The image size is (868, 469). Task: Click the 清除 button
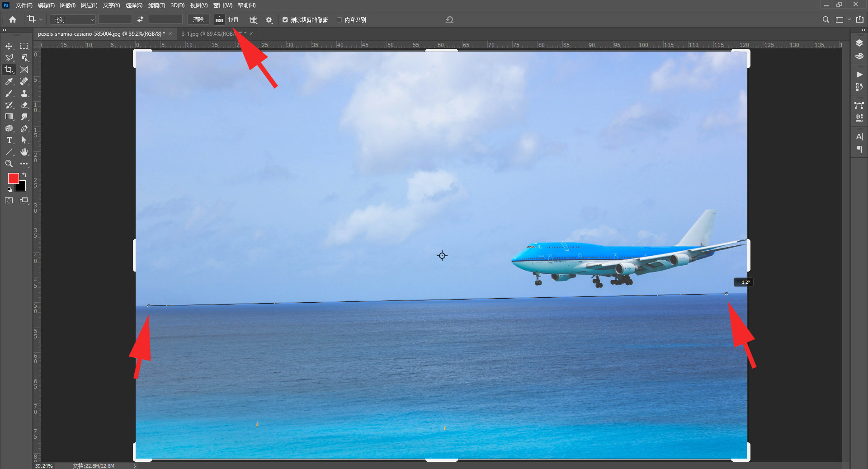click(x=198, y=19)
